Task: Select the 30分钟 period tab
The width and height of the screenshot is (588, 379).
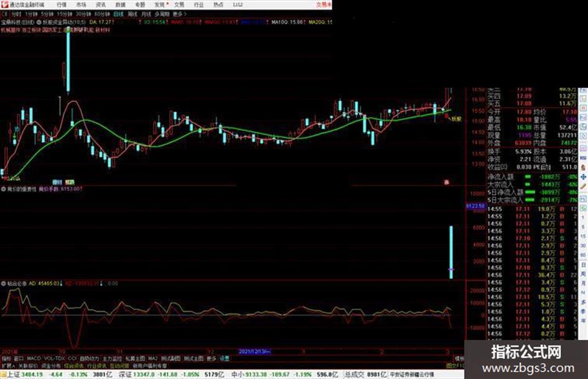Action: click(x=83, y=14)
